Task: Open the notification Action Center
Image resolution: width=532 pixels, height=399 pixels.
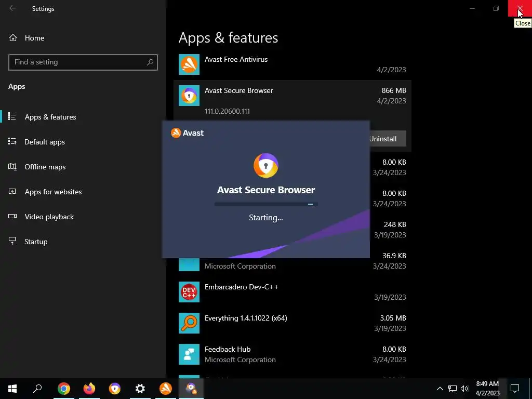Action: 515,389
